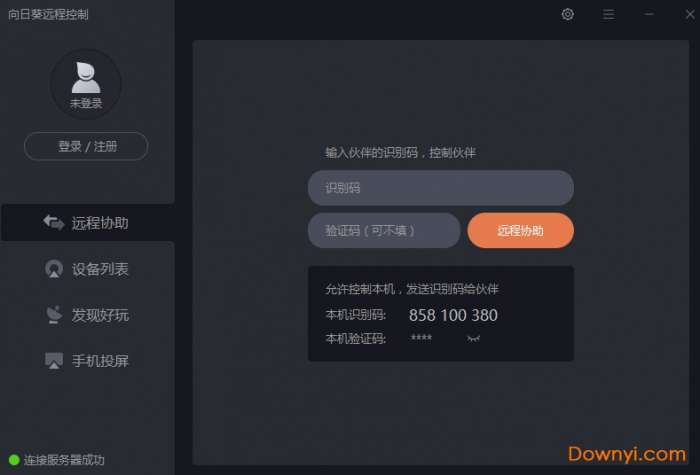Image resolution: width=700 pixels, height=475 pixels.
Task: Toggle the verification code visibility eye
Action: pos(473,338)
